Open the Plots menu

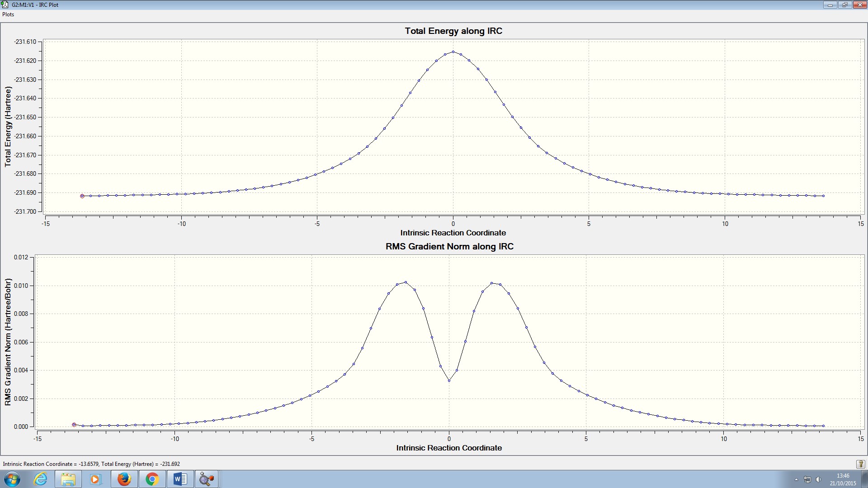click(8, 14)
